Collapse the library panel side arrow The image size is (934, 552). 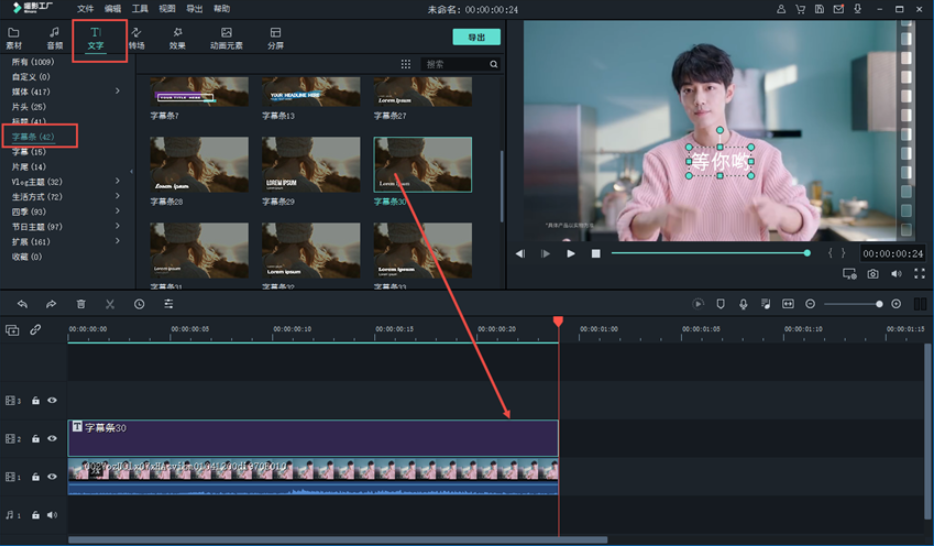[x=132, y=171]
